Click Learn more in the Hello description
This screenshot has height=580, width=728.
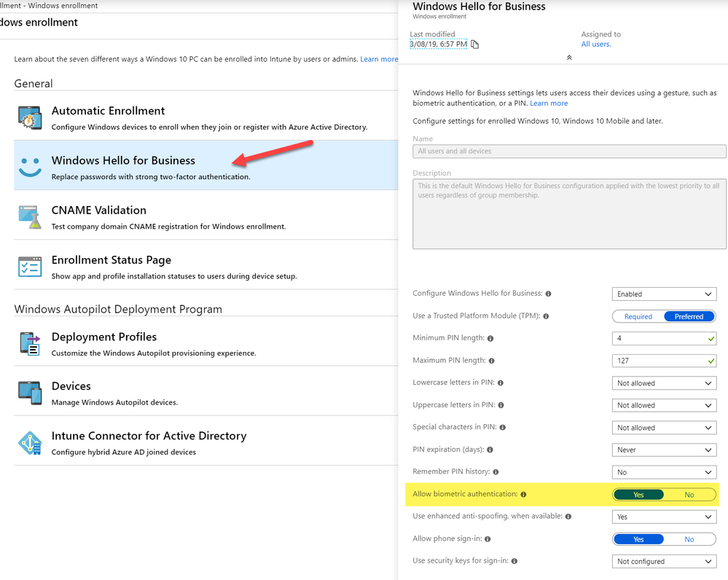(549, 103)
